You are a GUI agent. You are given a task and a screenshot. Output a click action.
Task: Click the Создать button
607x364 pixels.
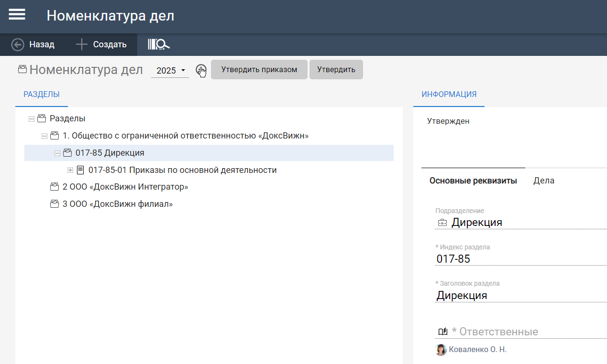101,44
